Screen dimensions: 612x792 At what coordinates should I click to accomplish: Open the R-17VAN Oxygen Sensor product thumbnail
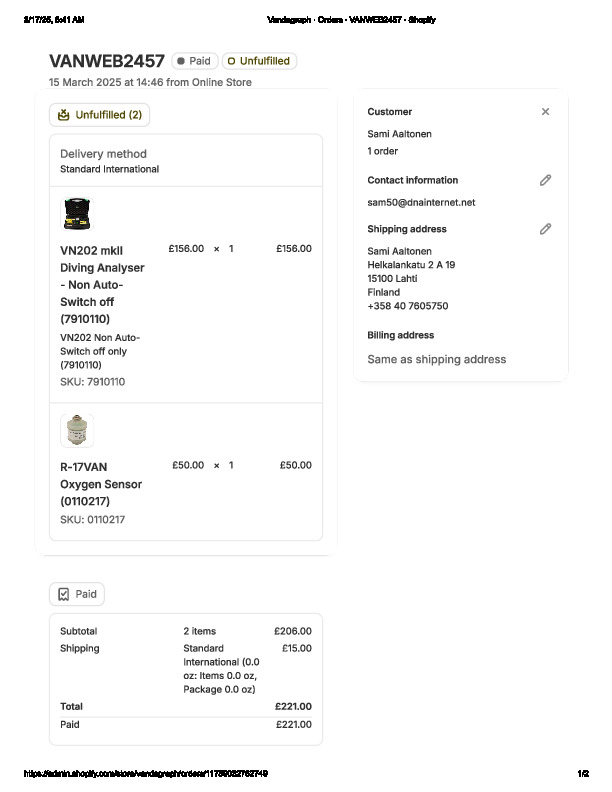77,431
